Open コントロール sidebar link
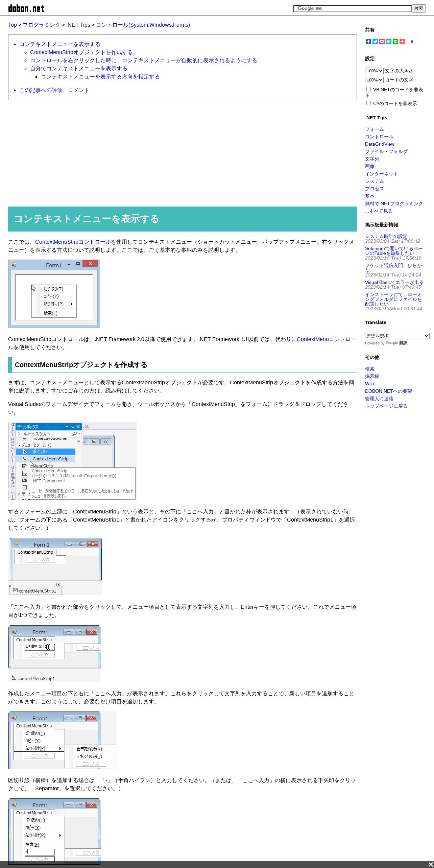This screenshot has height=868, width=434. (379, 137)
